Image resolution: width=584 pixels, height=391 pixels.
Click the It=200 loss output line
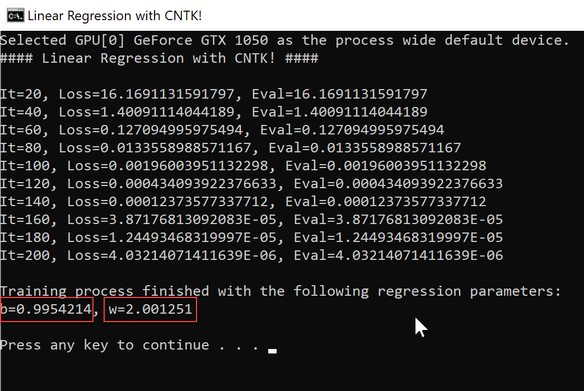coord(251,255)
